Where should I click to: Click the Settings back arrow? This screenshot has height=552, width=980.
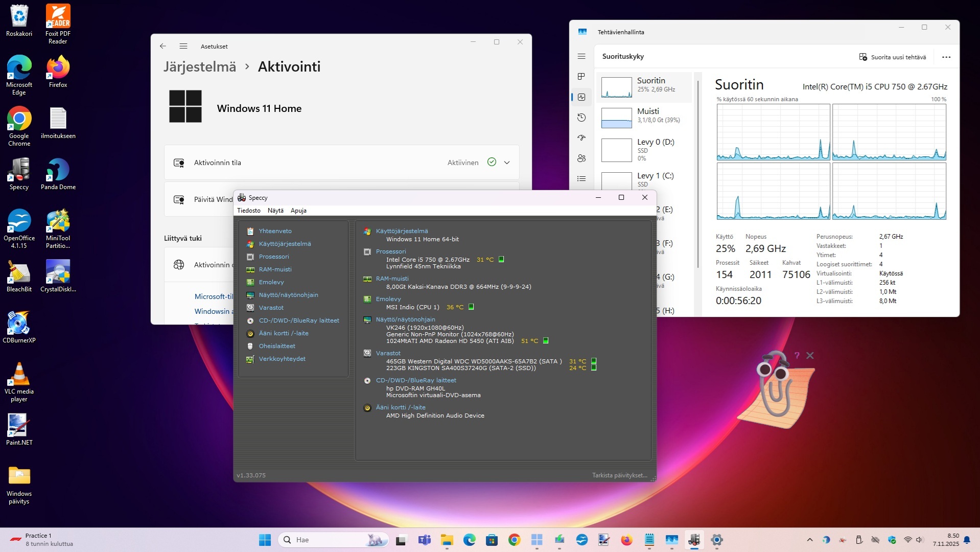(163, 46)
